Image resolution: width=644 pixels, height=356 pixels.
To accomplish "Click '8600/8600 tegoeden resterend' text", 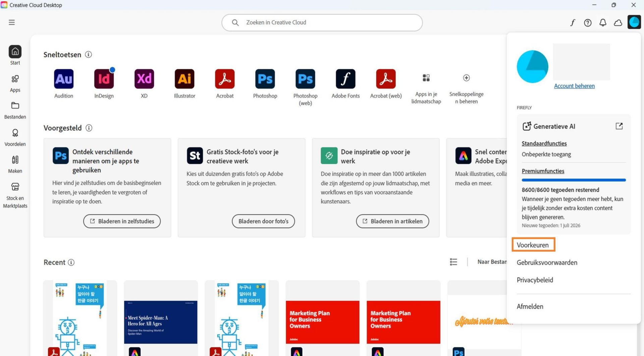I will (x=560, y=190).
